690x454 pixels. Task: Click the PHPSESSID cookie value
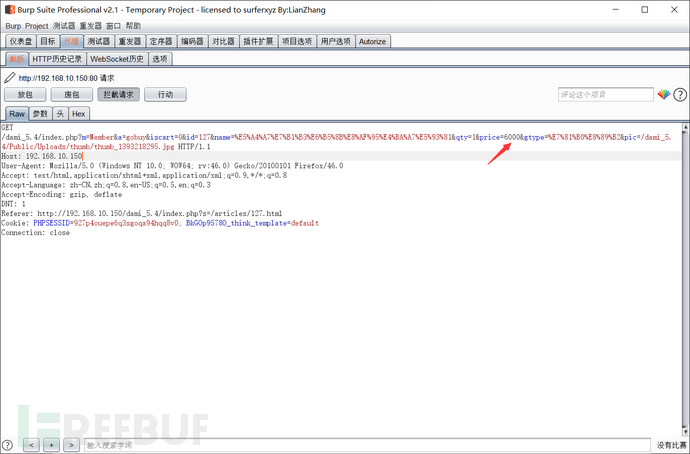tap(126, 223)
